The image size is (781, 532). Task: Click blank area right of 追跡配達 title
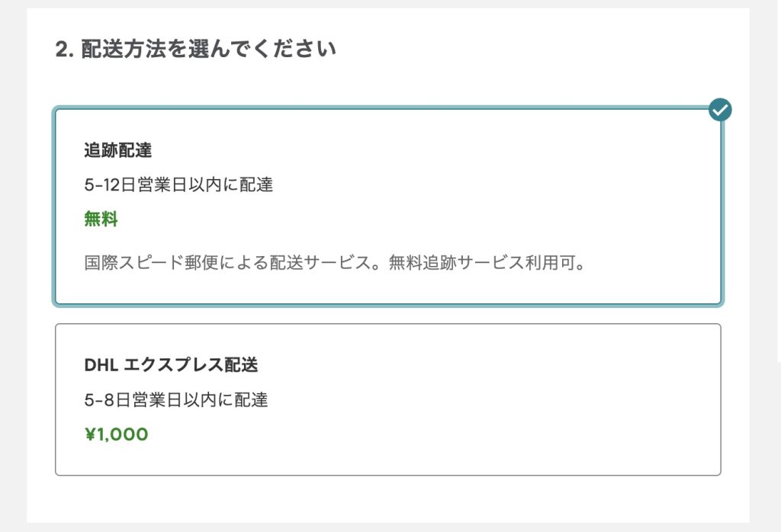point(458,150)
